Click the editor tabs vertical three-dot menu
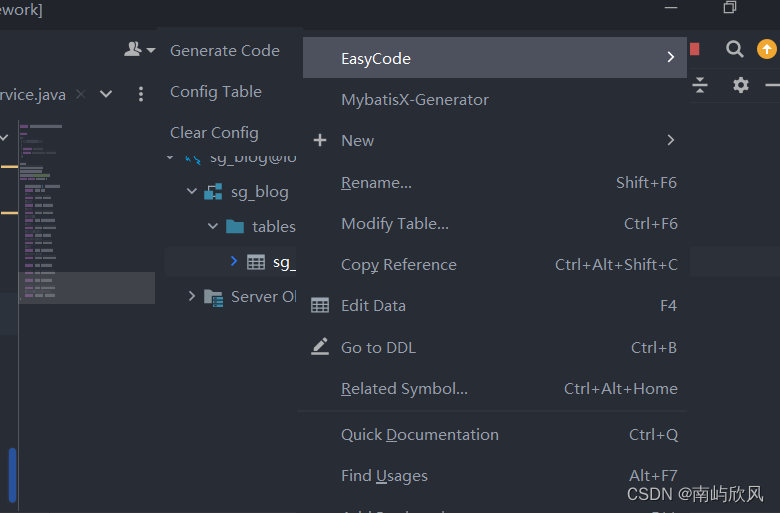This screenshot has width=780, height=513. click(x=141, y=94)
